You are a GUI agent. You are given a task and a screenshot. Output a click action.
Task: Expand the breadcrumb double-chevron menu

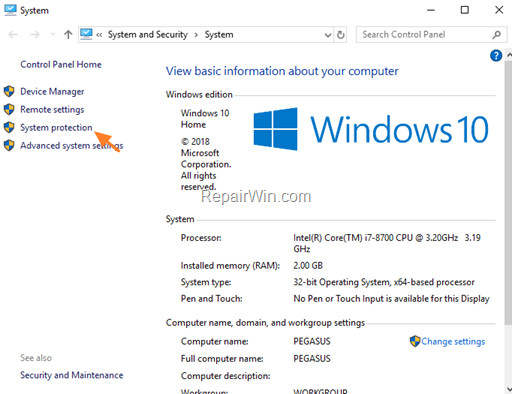click(x=99, y=35)
